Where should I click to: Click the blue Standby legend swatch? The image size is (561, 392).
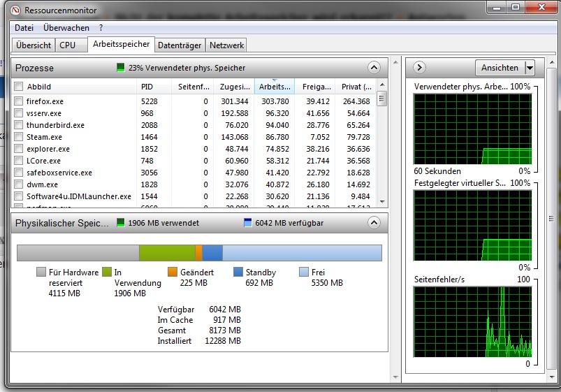coord(238,272)
